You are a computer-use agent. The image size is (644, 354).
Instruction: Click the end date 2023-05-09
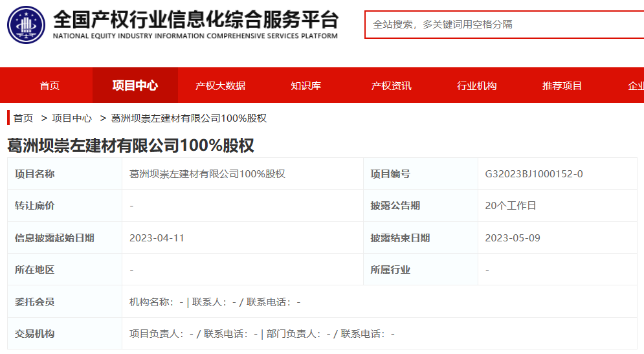tap(513, 238)
